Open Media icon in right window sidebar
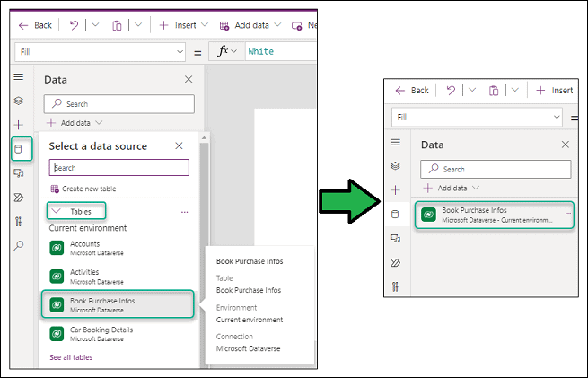Viewport: 588px width, 378px height. point(395,239)
